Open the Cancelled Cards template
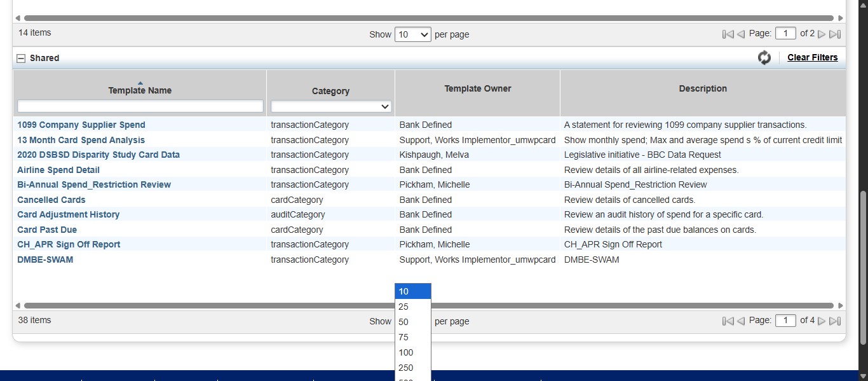 (x=51, y=200)
